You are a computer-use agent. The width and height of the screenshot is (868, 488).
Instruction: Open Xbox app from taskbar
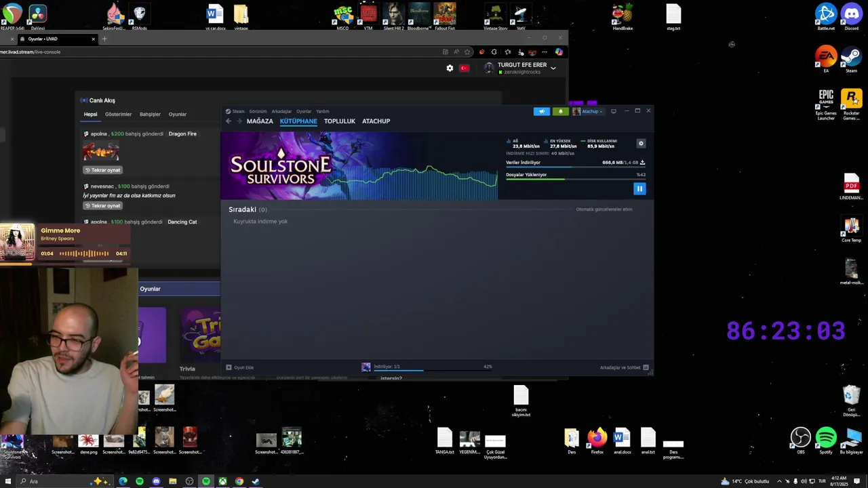tap(222, 481)
